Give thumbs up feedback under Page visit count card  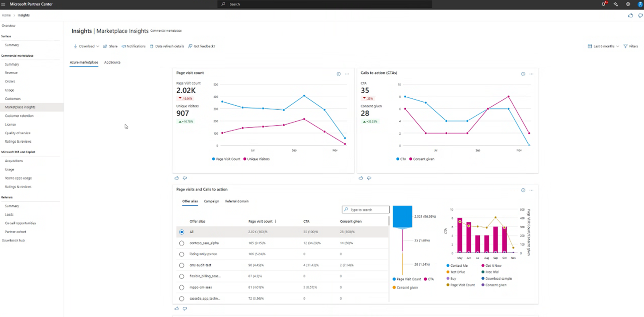click(176, 178)
